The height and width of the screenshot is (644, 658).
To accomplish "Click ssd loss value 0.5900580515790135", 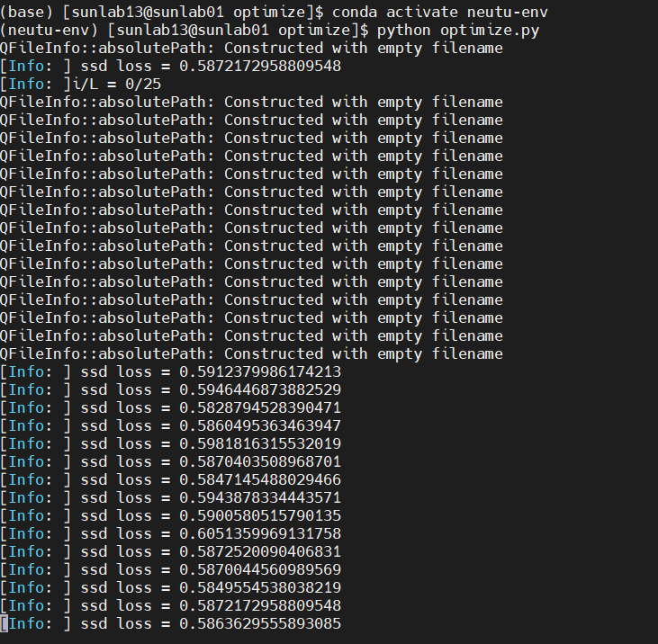I will point(260,516).
